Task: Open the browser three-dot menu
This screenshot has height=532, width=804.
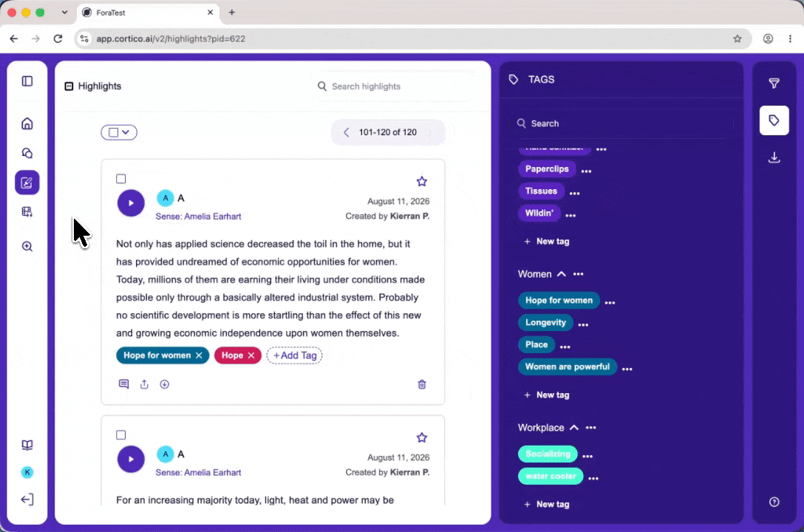Action: 790,38
